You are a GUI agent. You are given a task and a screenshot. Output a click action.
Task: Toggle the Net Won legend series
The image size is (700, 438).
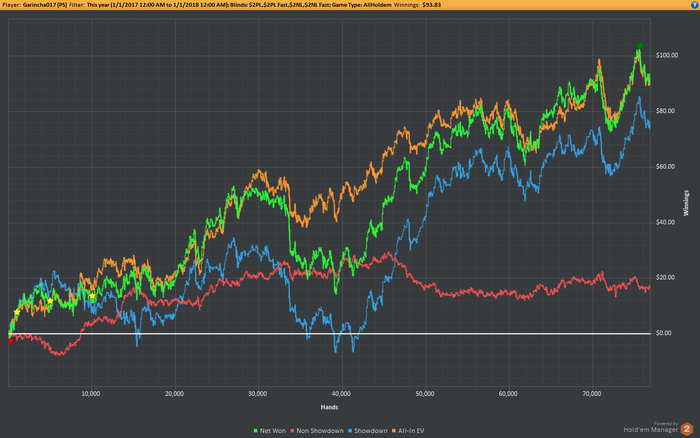pos(270,431)
